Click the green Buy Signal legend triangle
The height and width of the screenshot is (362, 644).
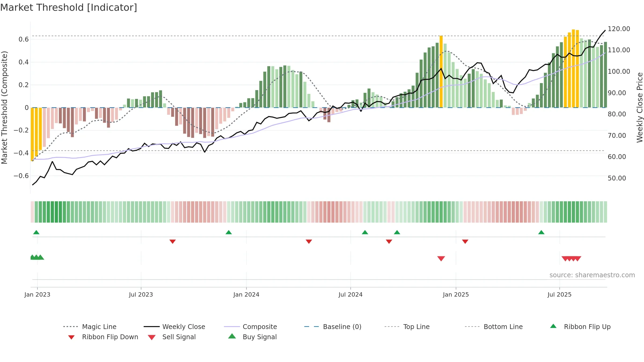232,336
